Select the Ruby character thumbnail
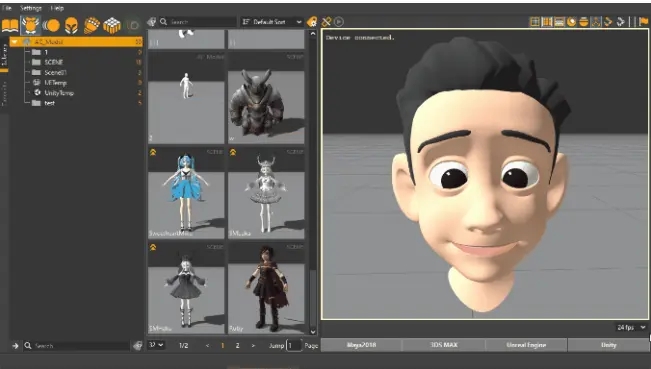The height and width of the screenshot is (369, 651). 266,288
